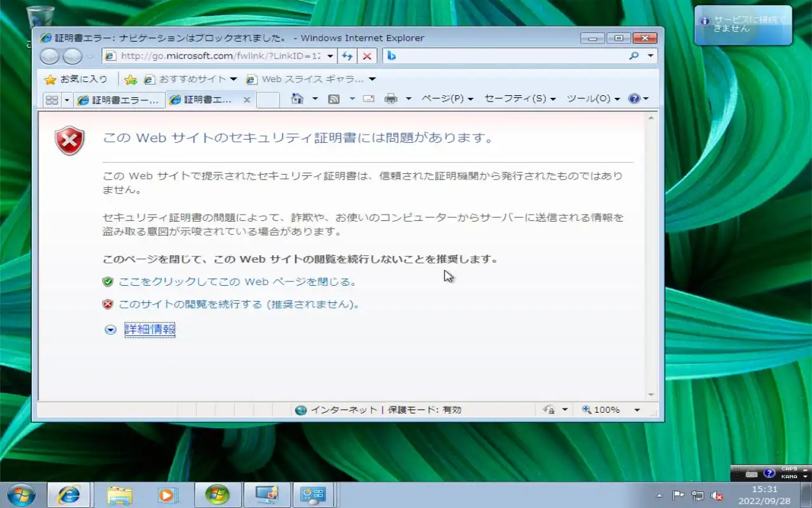
Task: Click the network connection tray icon
Action: coord(698,496)
